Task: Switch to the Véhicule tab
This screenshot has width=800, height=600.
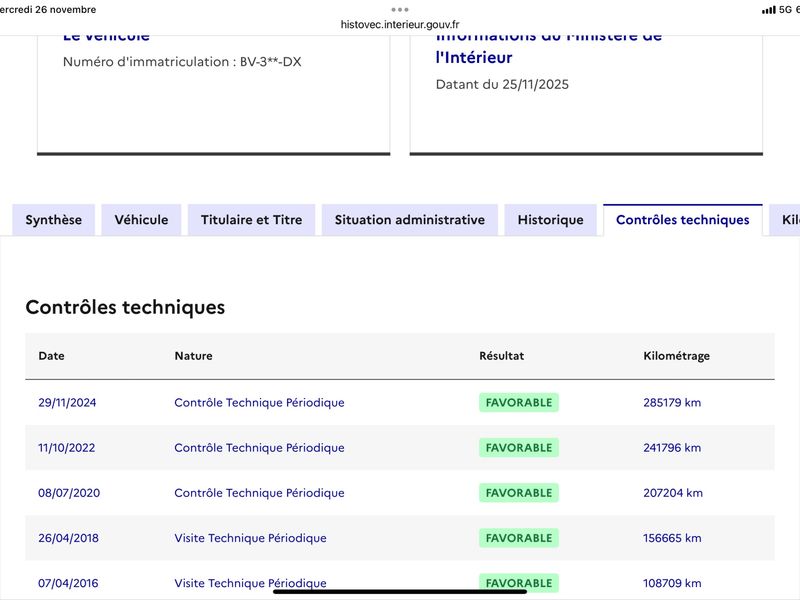Action: click(x=141, y=220)
